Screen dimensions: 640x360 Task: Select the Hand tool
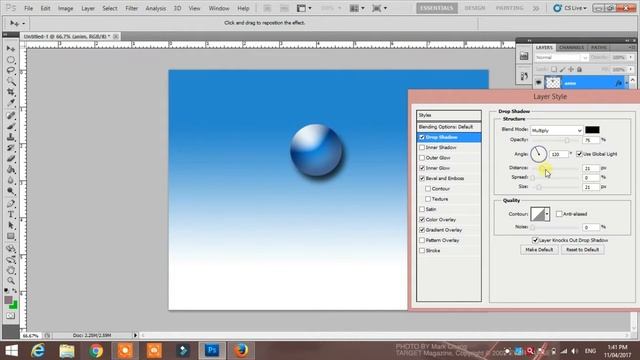[11, 270]
